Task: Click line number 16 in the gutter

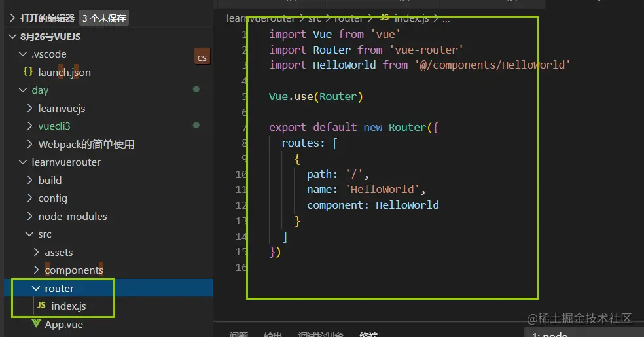Action: [x=241, y=267]
